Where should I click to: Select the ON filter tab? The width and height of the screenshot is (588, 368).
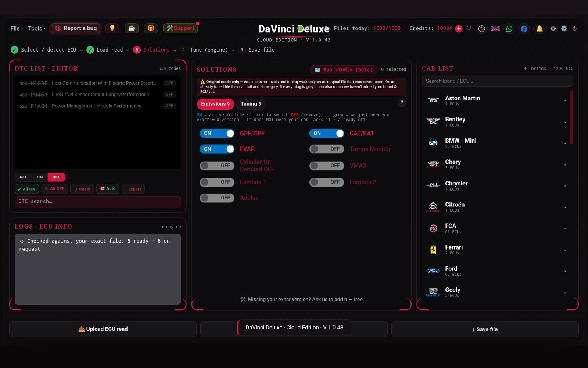(x=40, y=177)
